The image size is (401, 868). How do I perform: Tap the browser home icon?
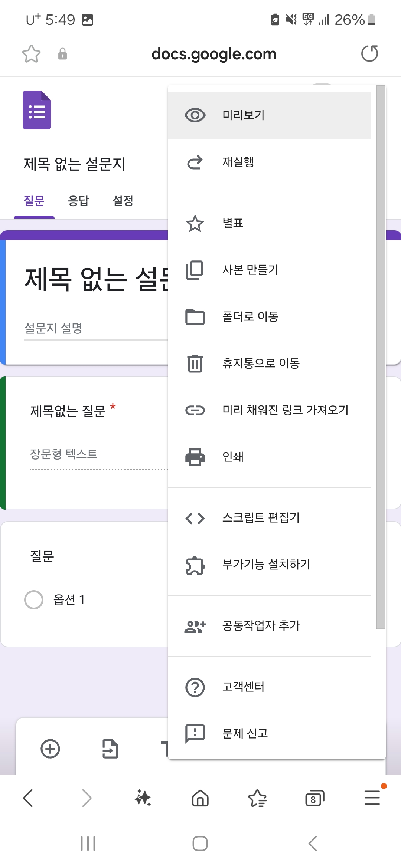click(x=200, y=798)
